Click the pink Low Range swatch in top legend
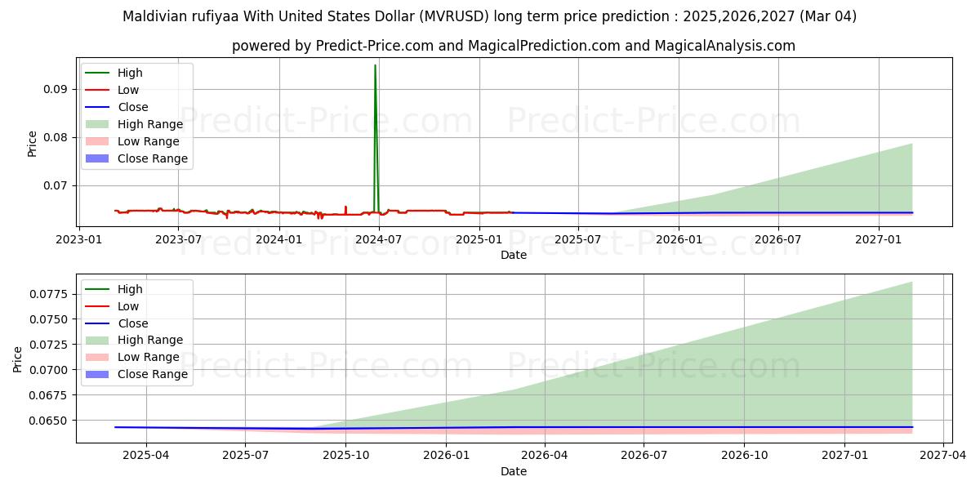This screenshot has height=490, width=980. click(x=97, y=141)
